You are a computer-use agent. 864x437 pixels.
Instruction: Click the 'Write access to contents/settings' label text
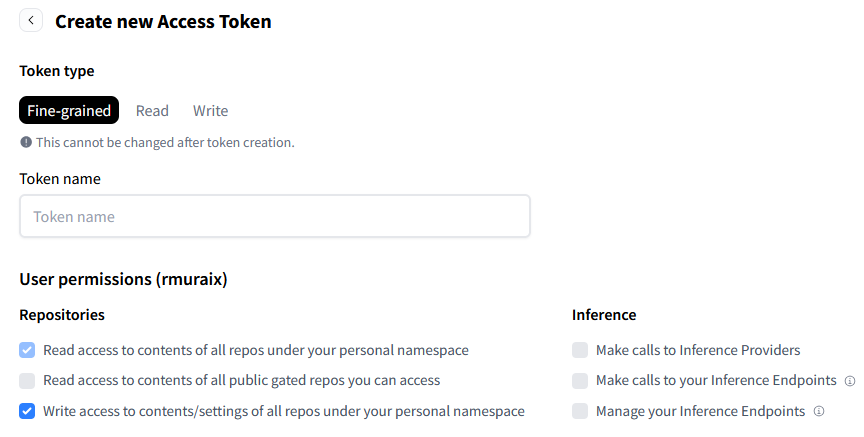pos(284,411)
